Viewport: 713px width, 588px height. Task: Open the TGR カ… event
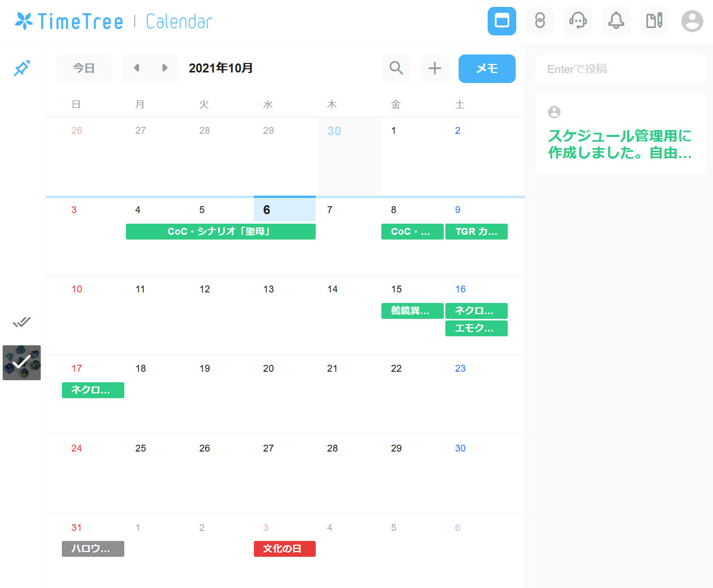point(477,232)
